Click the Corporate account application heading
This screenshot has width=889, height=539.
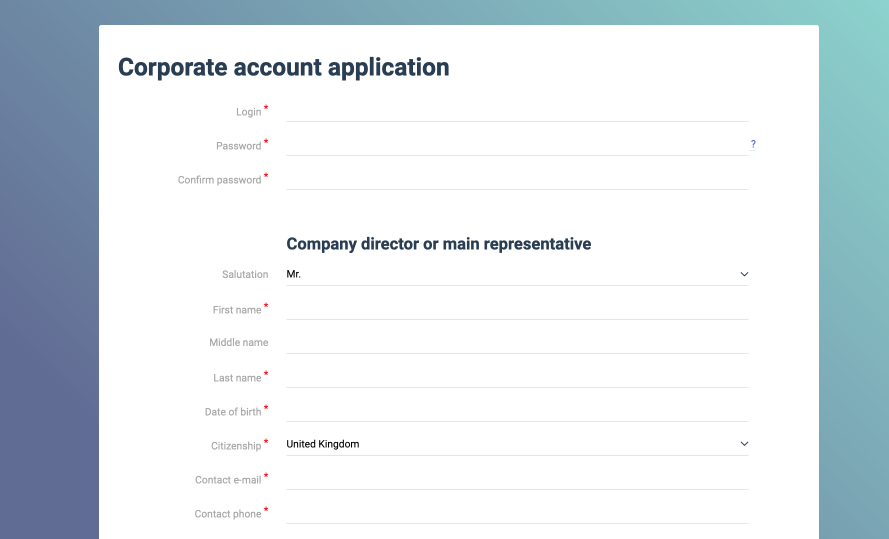pos(283,67)
